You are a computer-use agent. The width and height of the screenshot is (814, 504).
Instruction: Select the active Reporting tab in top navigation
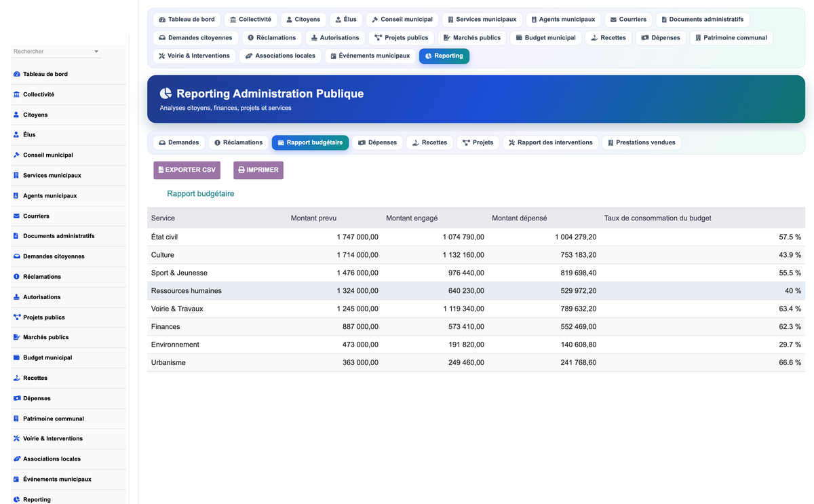click(x=444, y=56)
